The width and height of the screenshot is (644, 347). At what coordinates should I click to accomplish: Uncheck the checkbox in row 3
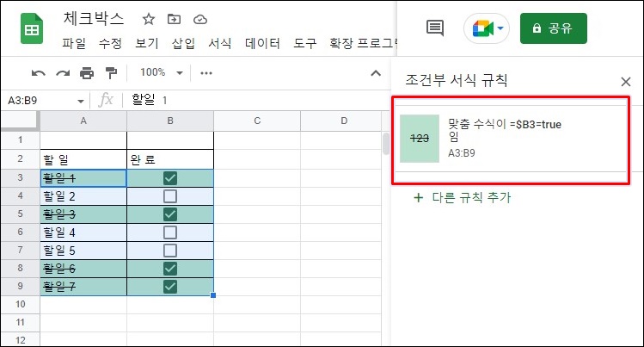(170, 178)
